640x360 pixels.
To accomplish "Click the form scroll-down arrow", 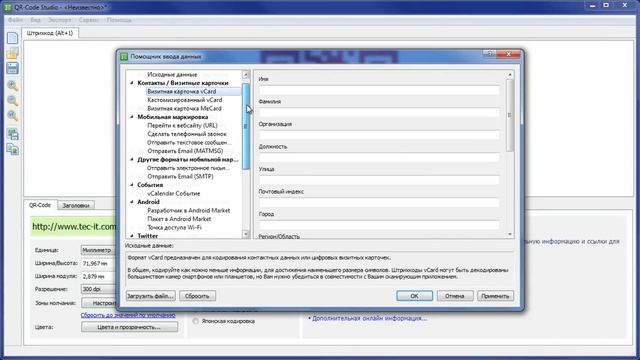I will pos(509,234).
